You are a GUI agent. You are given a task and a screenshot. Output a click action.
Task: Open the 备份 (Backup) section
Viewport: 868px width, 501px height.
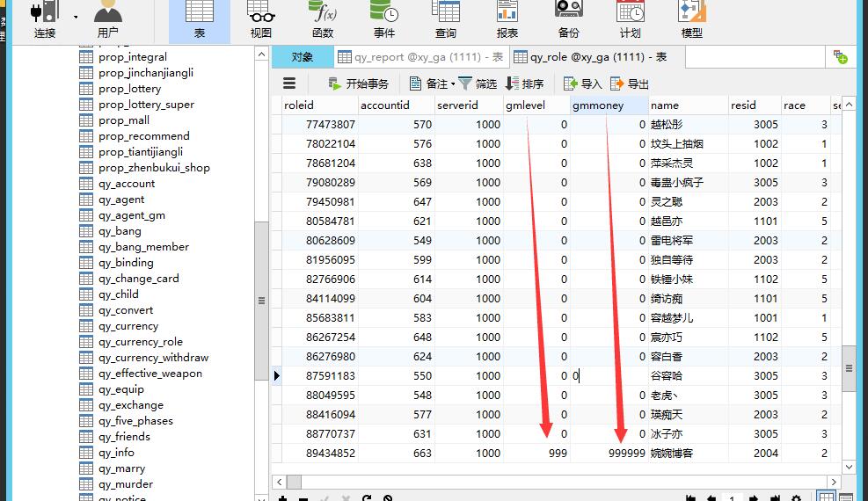pos(568,20)
